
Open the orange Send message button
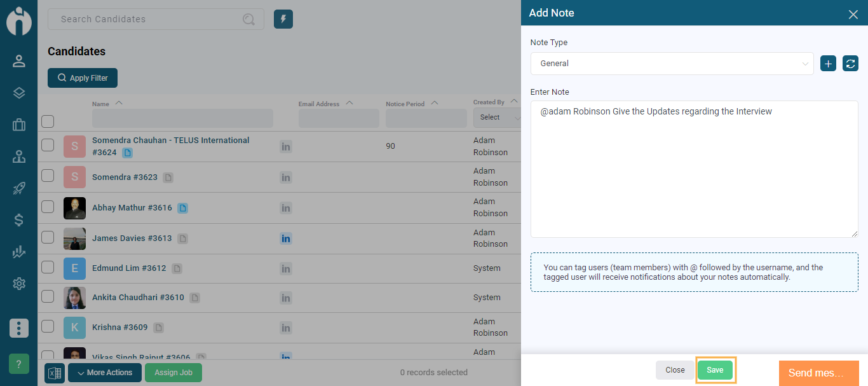click(x=819, y=373)
